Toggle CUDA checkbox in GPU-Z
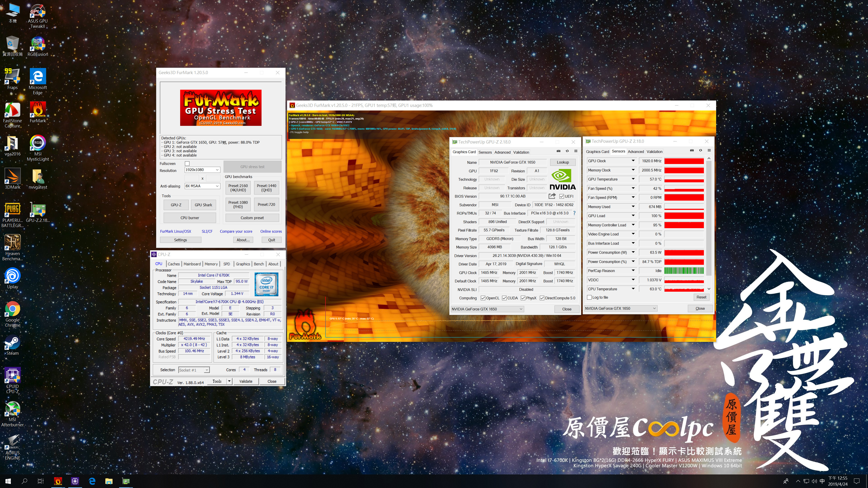Screen dimensions: 868x488 tap(504, 298)
